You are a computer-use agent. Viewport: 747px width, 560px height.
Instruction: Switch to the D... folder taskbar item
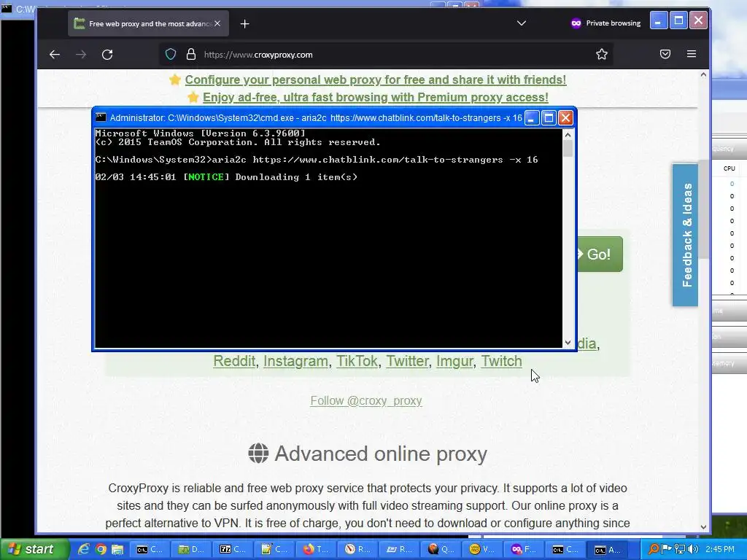190,549
